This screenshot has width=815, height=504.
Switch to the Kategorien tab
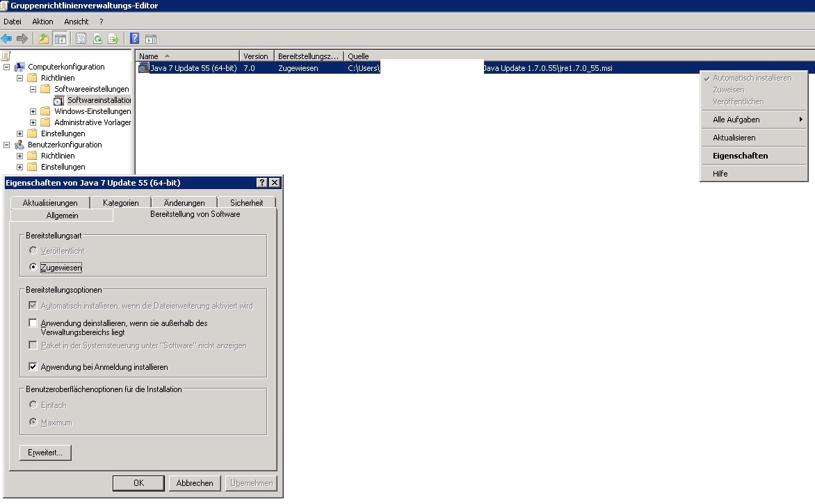pos(120,202)
